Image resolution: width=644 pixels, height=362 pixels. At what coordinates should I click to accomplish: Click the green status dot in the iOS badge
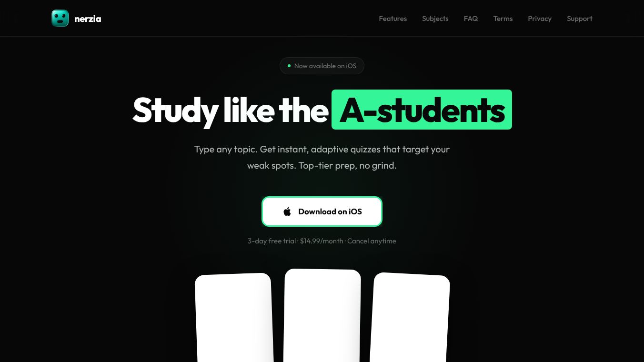pos(289,66)
